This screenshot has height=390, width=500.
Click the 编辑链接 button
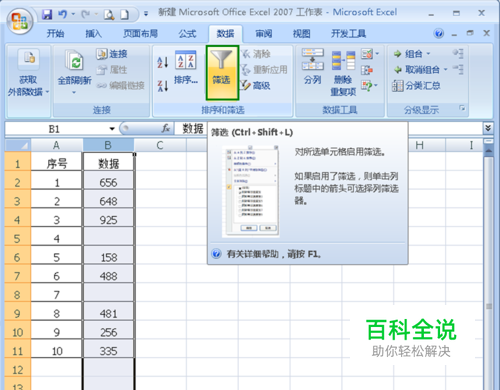click(121, 86)
